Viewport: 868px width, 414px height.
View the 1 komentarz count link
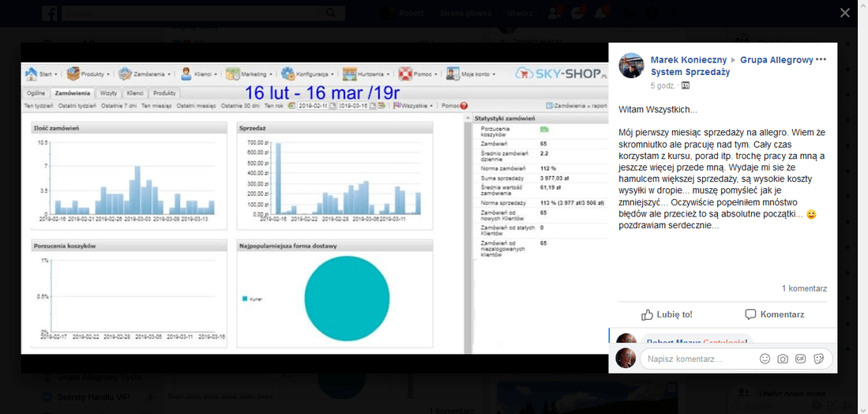coord(804,288)
